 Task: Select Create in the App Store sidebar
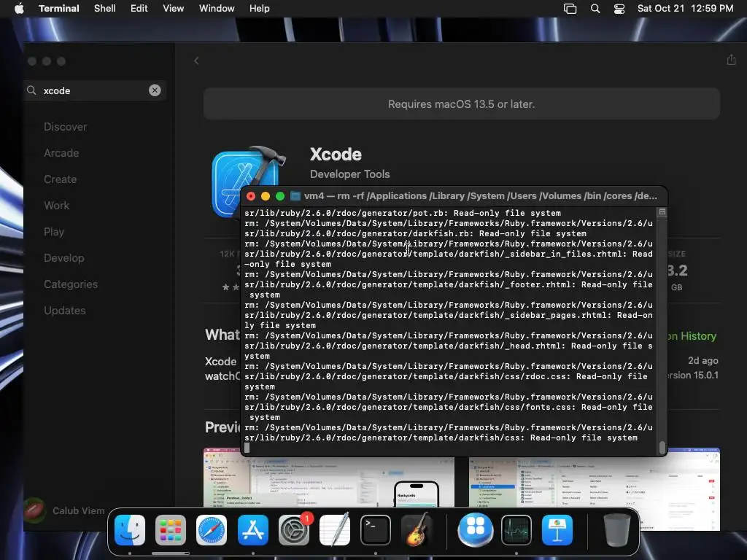[x=60, y=179]
